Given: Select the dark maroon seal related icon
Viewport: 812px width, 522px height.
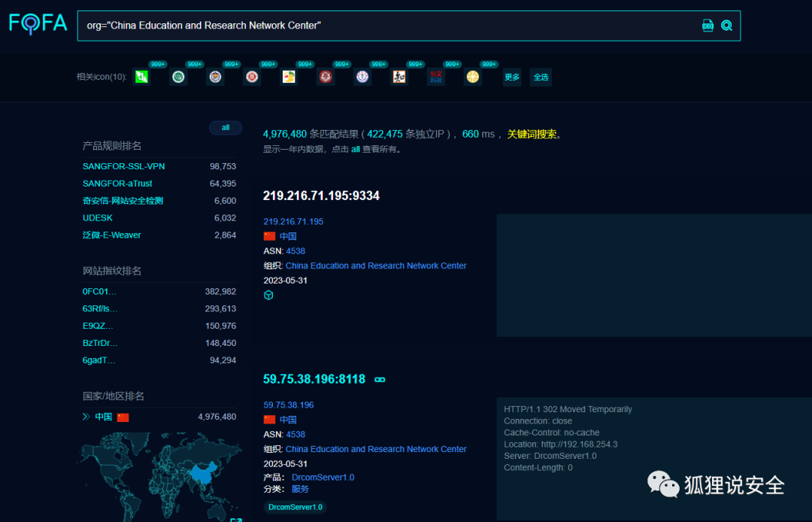Looking at the screenshot, I should tap(326, 77).
